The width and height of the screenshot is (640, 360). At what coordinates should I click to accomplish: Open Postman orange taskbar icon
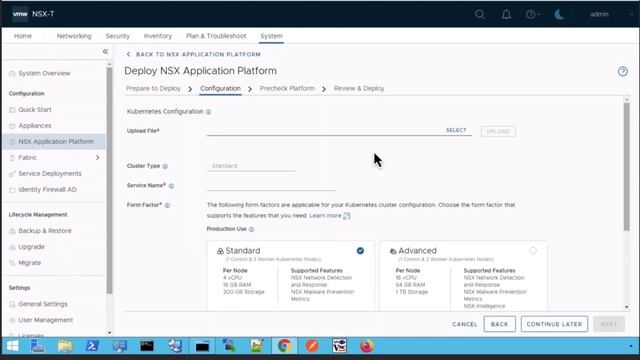(312, 346)
